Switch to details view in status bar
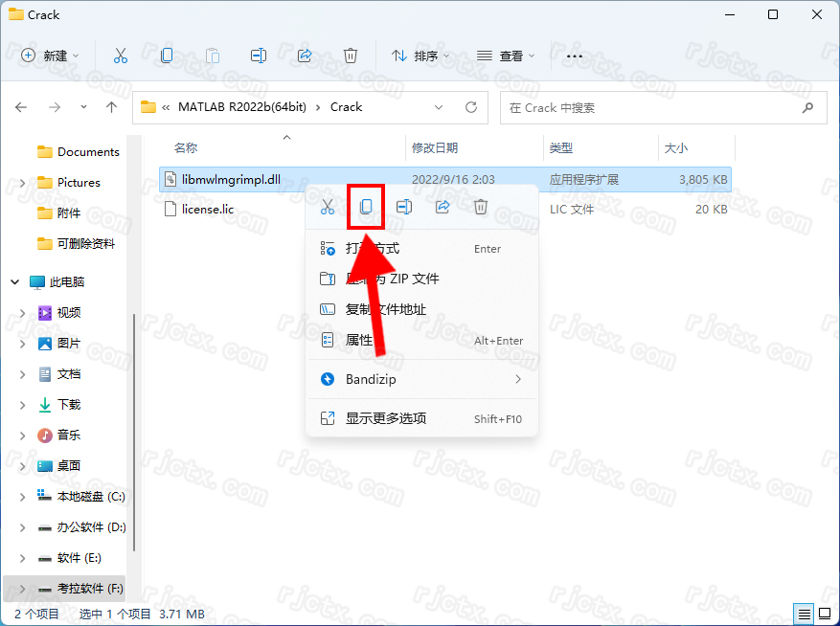840x626 pixels. coord(804,614)
